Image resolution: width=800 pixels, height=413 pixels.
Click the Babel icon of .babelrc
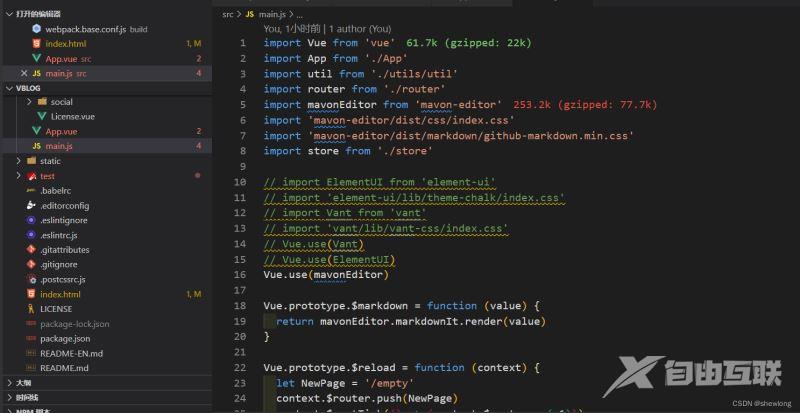pyautogui.click(x=31, y=190)
